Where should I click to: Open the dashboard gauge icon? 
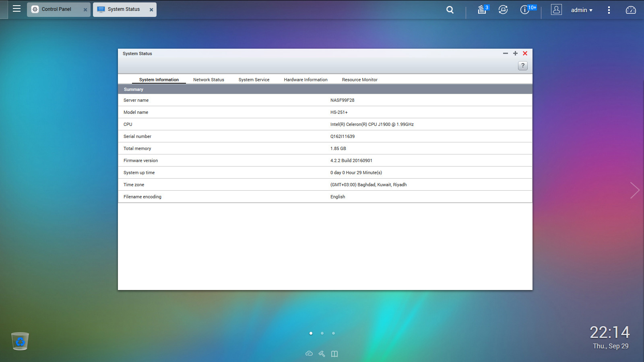point(631,10)
